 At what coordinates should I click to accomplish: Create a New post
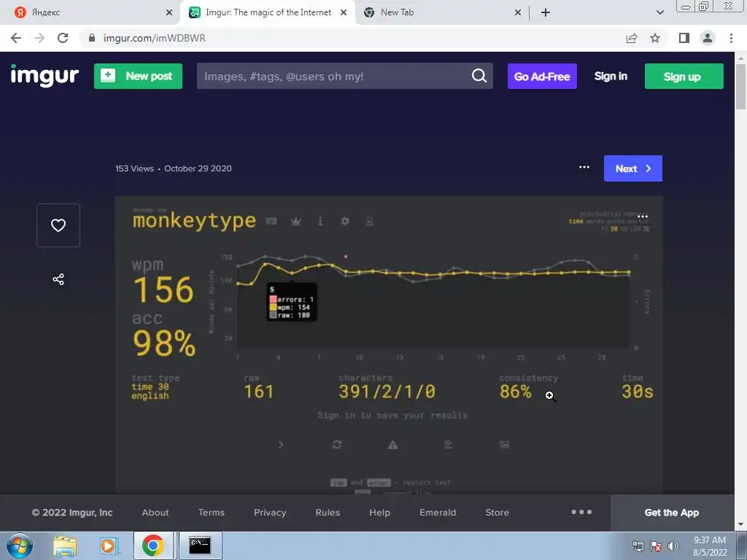pos(138,76)
